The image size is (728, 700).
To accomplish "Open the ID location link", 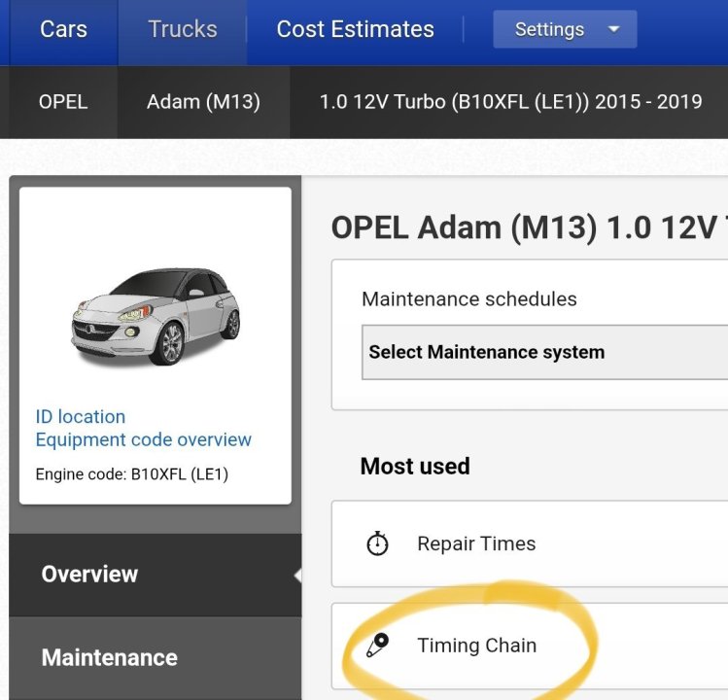I will pos(81,416).
